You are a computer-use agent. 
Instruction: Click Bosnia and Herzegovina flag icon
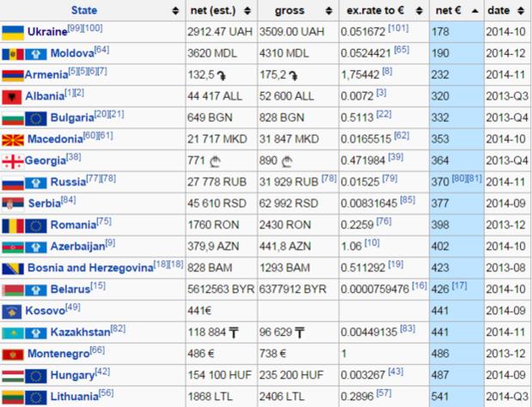tap(13, 269)
